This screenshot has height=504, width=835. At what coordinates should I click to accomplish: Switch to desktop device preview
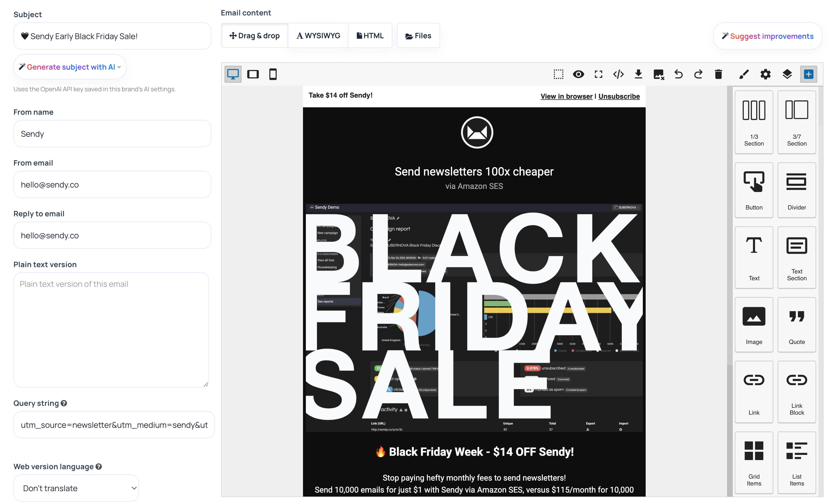pyautogui.click(x=233, y=74)
